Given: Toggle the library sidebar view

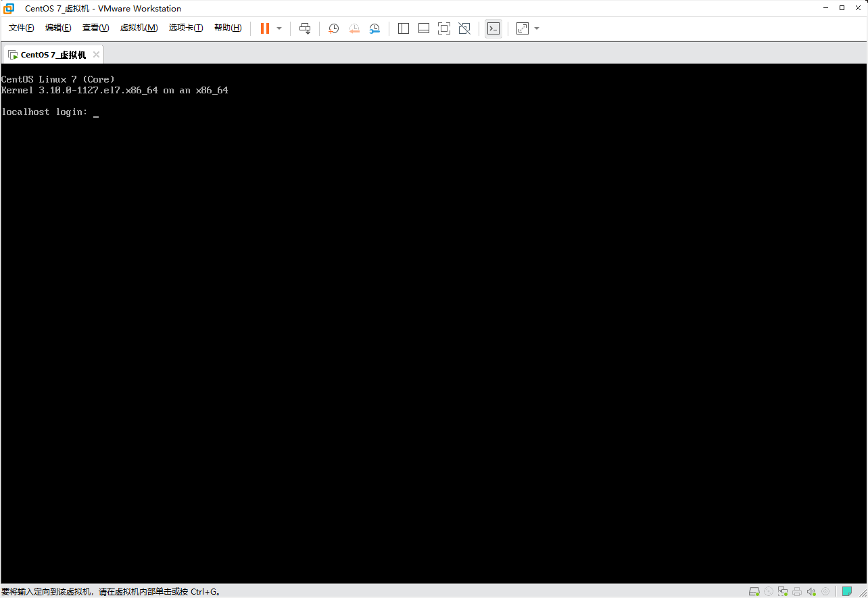Looking at the screenshot, I should [404, 28].
